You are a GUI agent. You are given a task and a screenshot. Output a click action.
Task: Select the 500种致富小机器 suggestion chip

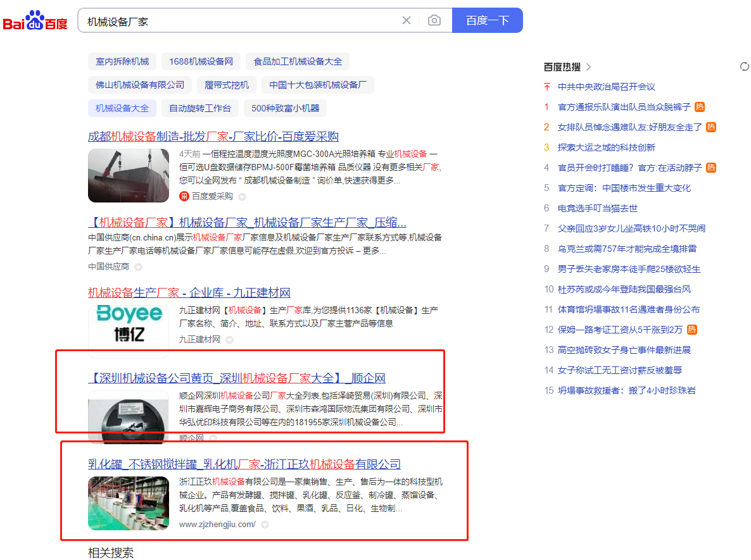point(285,108)
